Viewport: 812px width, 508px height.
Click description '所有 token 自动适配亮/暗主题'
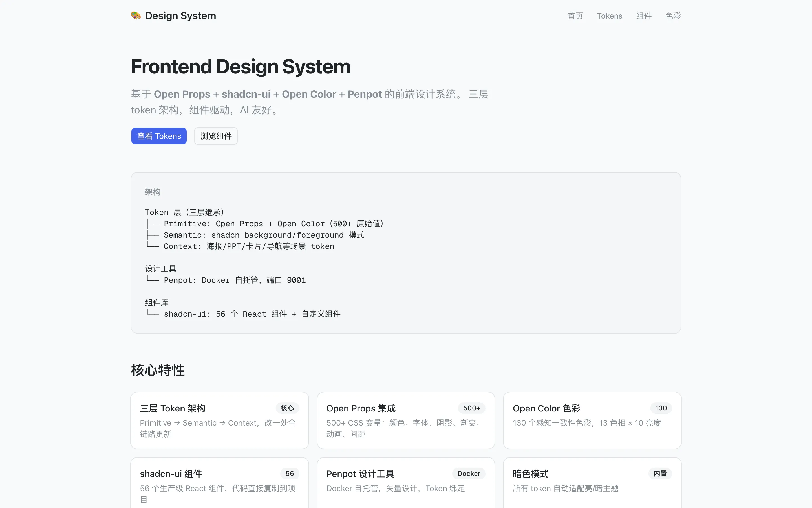(x=565, y=488)
